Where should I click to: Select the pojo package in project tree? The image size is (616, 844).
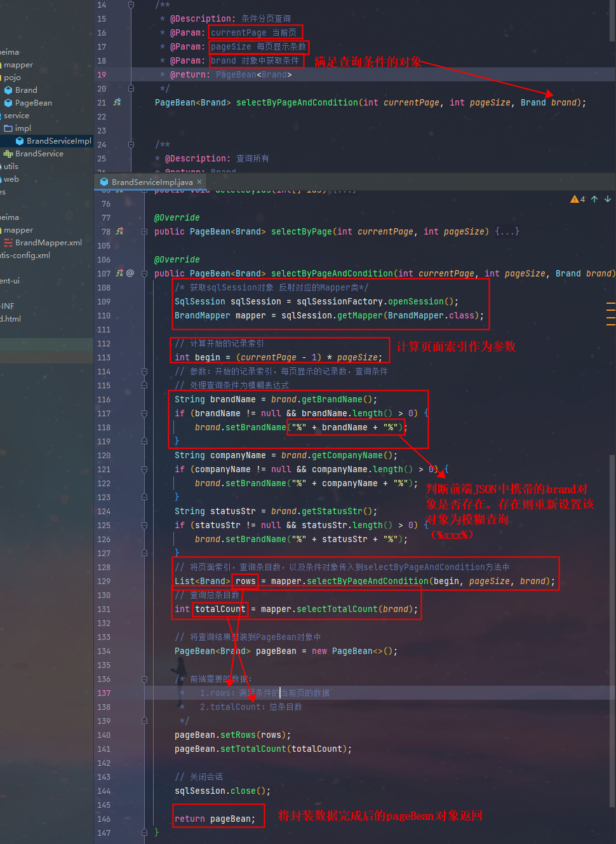pos(12,77)
